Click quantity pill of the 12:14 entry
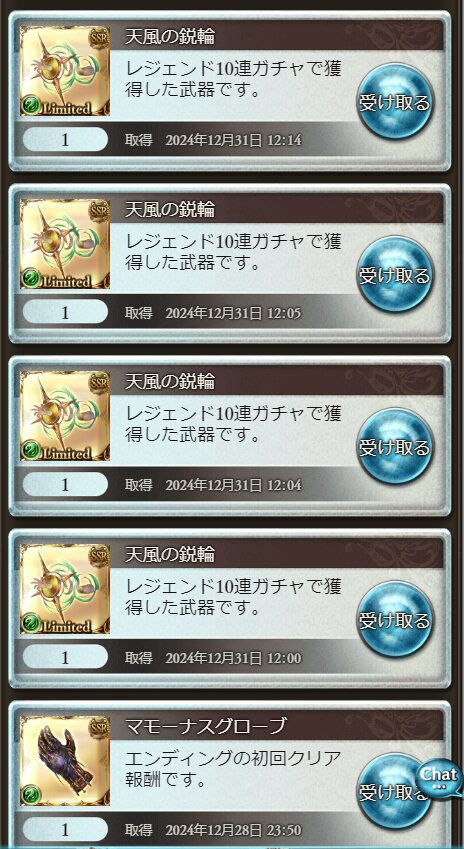Viewport: 464px width, 849px height. coord(66,140)
